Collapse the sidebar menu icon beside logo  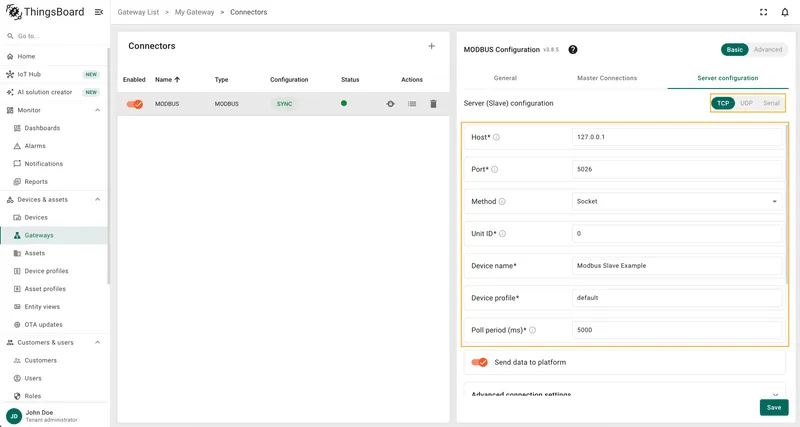tap(99, 12)
